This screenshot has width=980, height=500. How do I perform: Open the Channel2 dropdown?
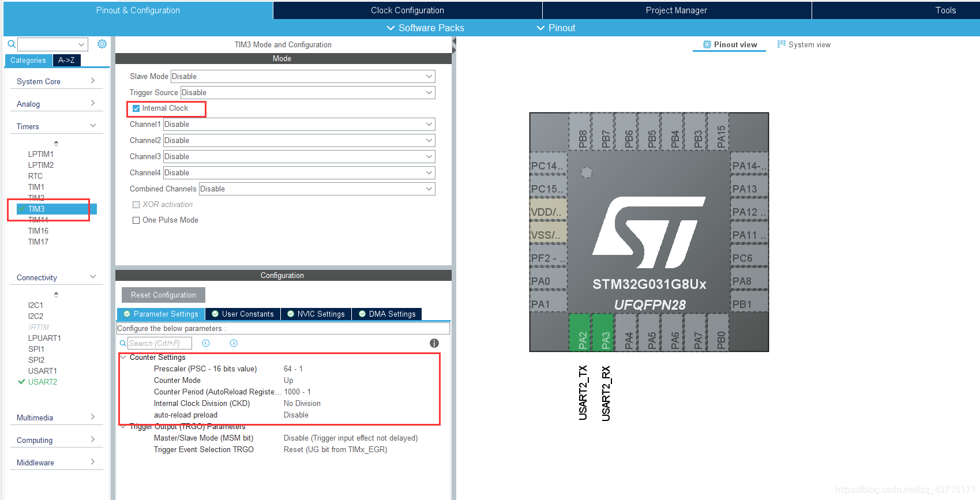click(x=299, y=141)
